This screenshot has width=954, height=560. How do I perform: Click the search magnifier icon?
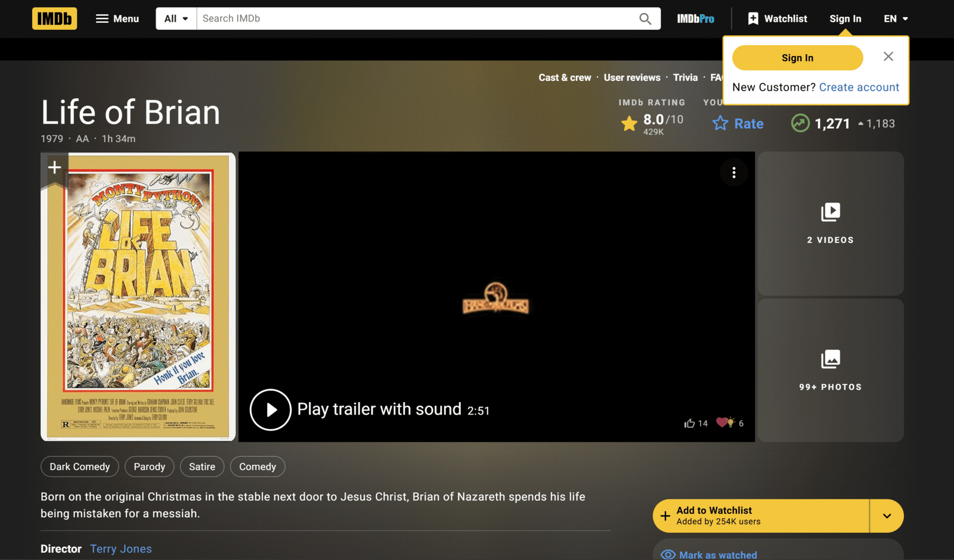645,18
